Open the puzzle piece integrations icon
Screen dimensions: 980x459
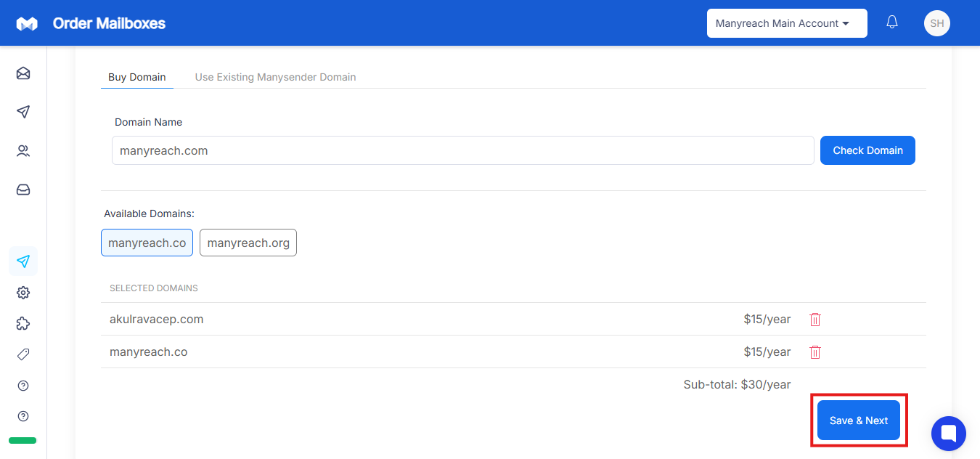tap(23, 324)
